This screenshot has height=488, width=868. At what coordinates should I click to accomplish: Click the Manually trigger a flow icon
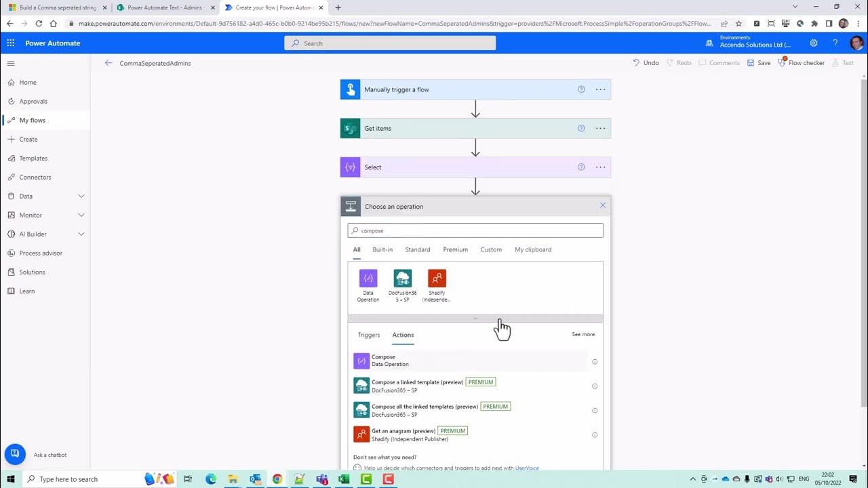pyautogui.click(x=351, y=89)
